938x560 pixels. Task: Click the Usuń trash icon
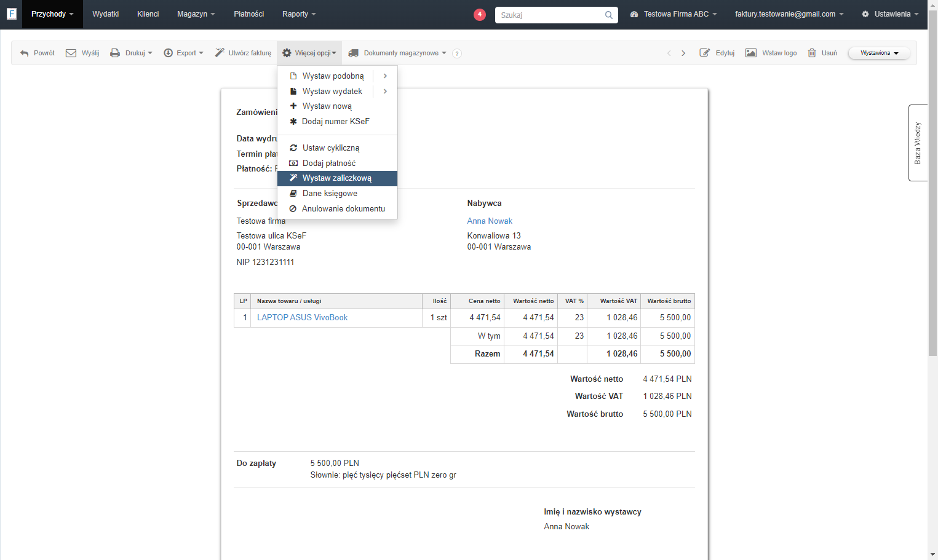pyautogui.click(x=812, y=53)
